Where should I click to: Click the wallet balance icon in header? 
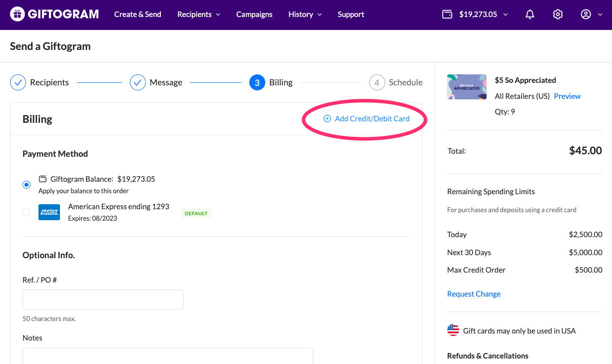(447, 14)
